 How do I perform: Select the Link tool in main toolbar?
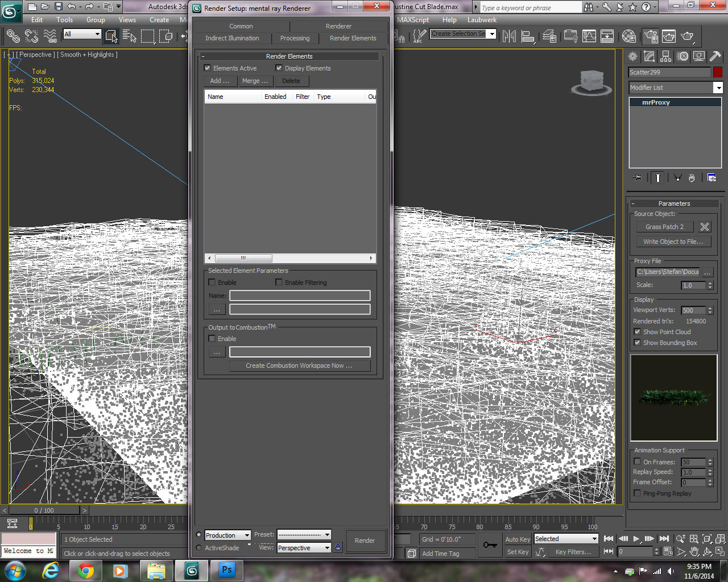pos(13,36)
